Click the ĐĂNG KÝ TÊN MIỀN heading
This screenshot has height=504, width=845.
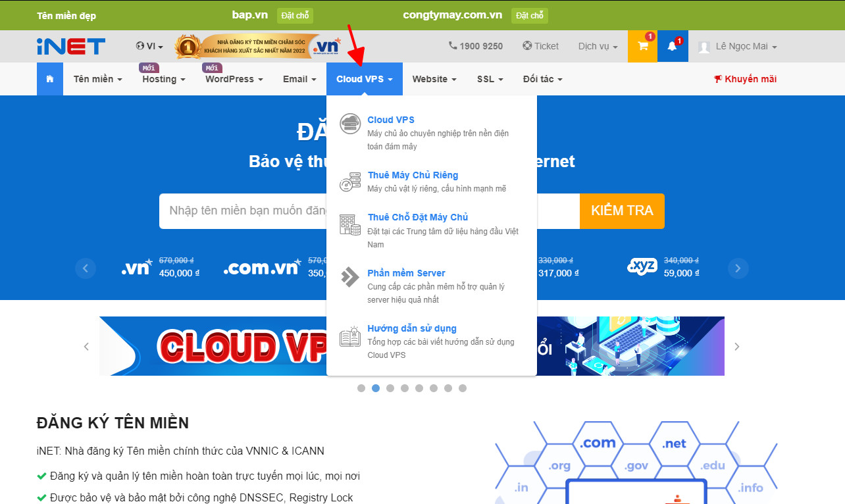pos(113,422)
